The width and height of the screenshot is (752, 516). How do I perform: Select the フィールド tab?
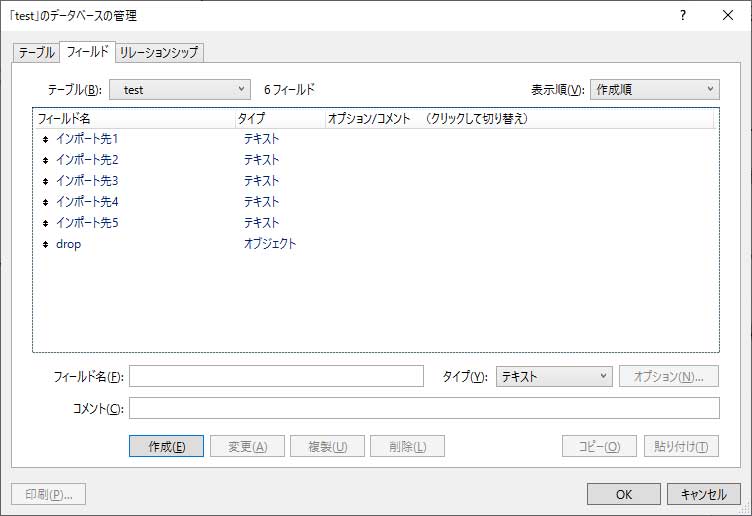coord(87,51)
